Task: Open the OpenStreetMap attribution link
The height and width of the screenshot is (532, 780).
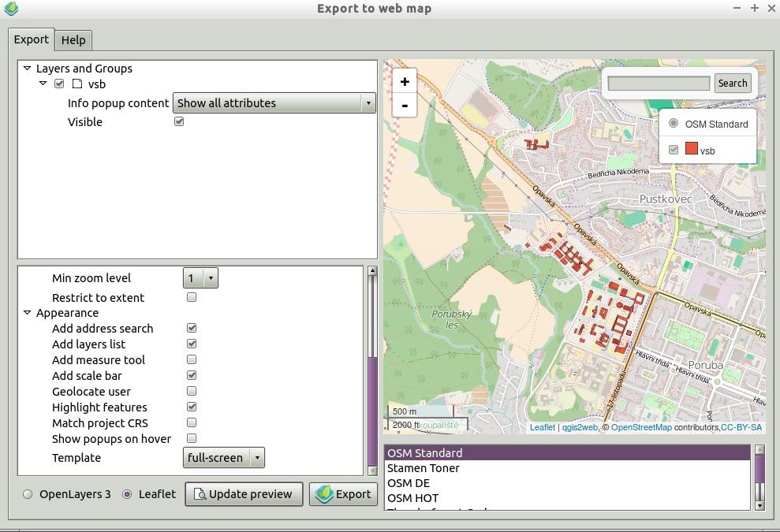Action: pyautogui.click(x=641, y=427)
